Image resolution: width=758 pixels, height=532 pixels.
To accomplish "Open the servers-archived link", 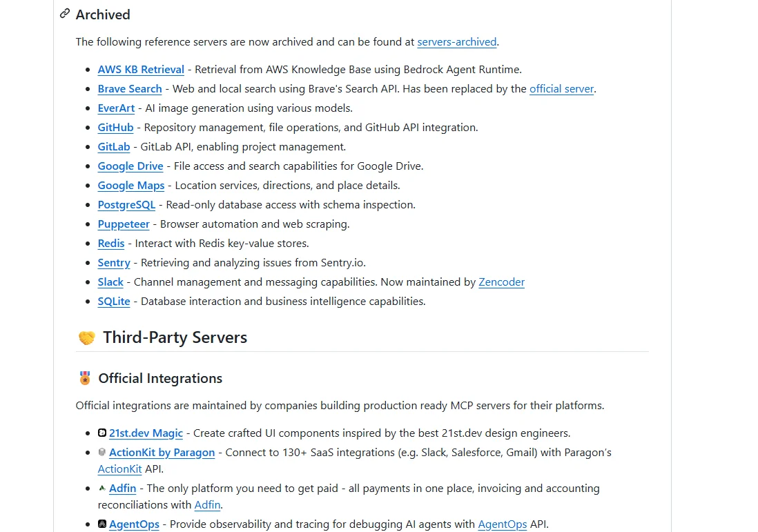I will tap(456, 42).
